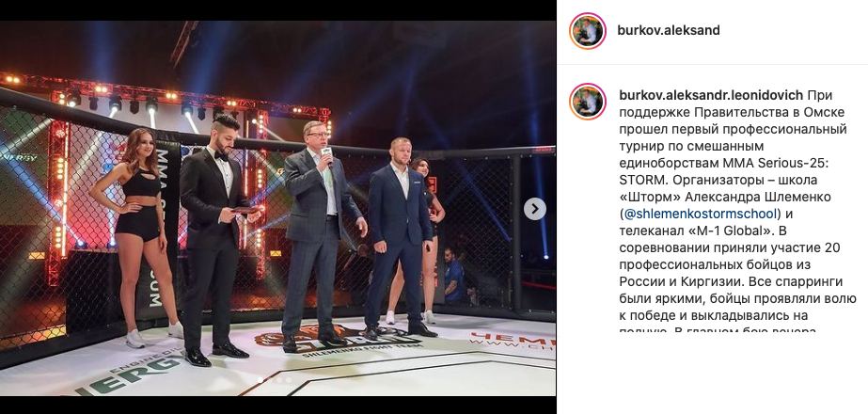Open the profile avatar in post header
Image resolution: width=868 pixels, height=414 pixels.
click(588, 30)
